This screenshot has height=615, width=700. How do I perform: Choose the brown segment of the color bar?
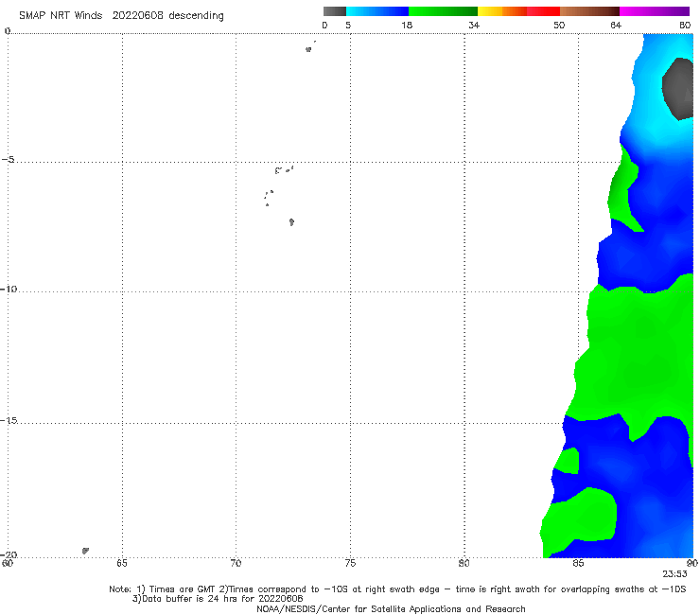click(589, 11)
